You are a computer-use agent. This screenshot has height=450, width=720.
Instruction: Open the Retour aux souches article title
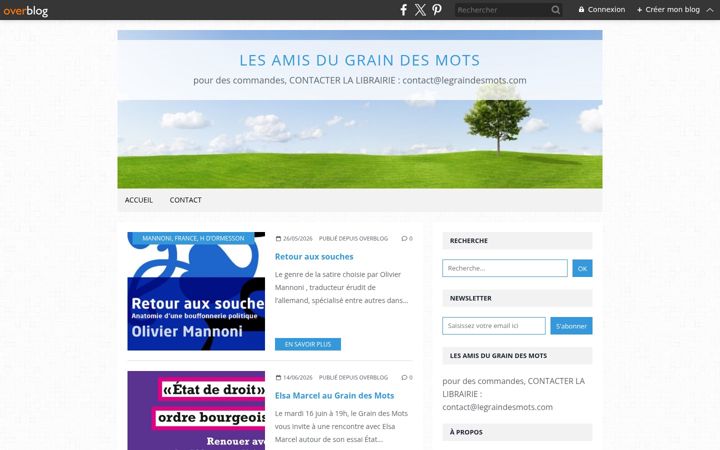(314, 256)
